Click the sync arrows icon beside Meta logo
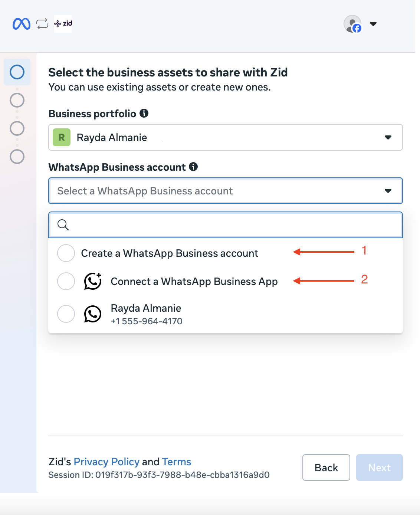 point(42,24)
